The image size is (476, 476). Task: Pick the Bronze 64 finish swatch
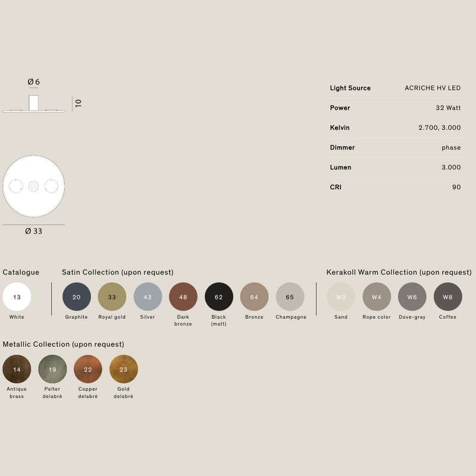coord(254,297)
